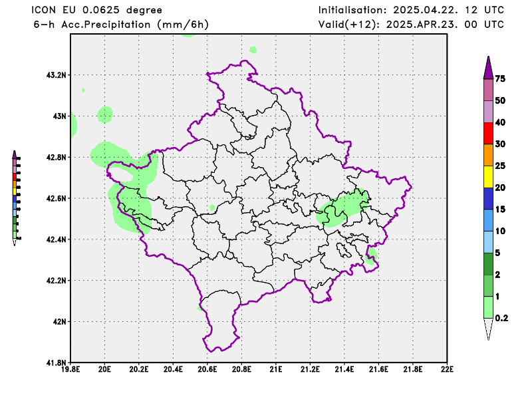Pick the yellow 20–25 legend swatch
The image size is (532, 411).
(488, 177)
